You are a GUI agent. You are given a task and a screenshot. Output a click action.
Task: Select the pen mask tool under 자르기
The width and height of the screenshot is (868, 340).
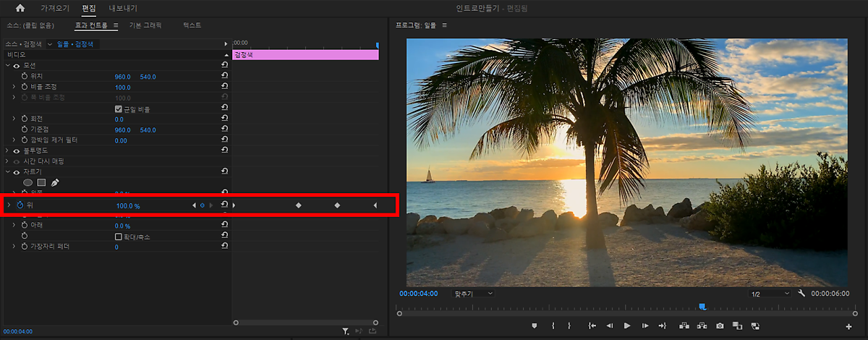[55, 183]
